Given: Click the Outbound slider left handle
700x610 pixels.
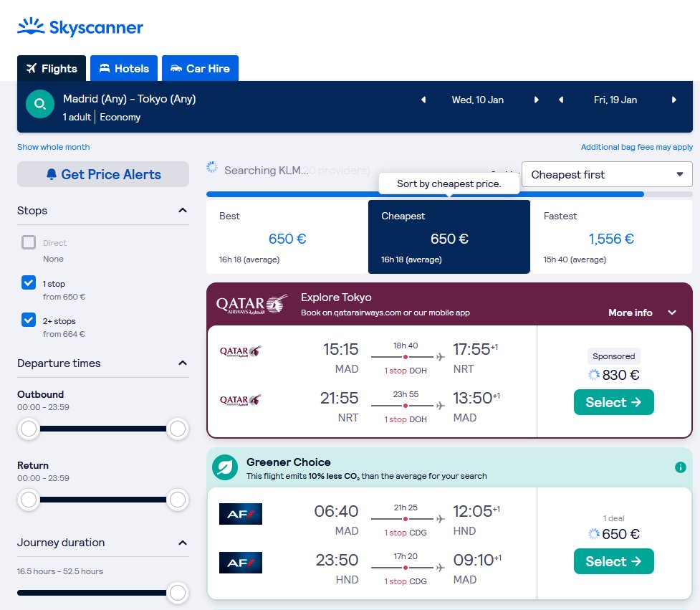Looking at the screenshot, I should pos(29,429).
